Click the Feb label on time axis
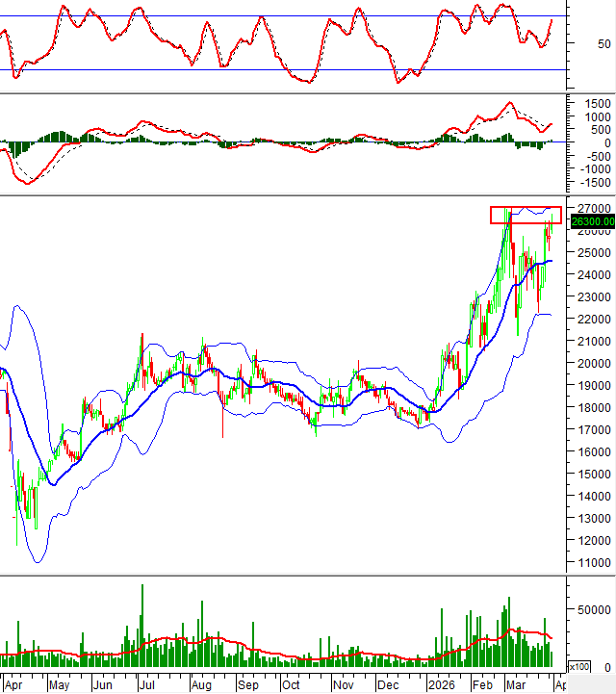This screenshot has height=694, width=616. (480, 685)
